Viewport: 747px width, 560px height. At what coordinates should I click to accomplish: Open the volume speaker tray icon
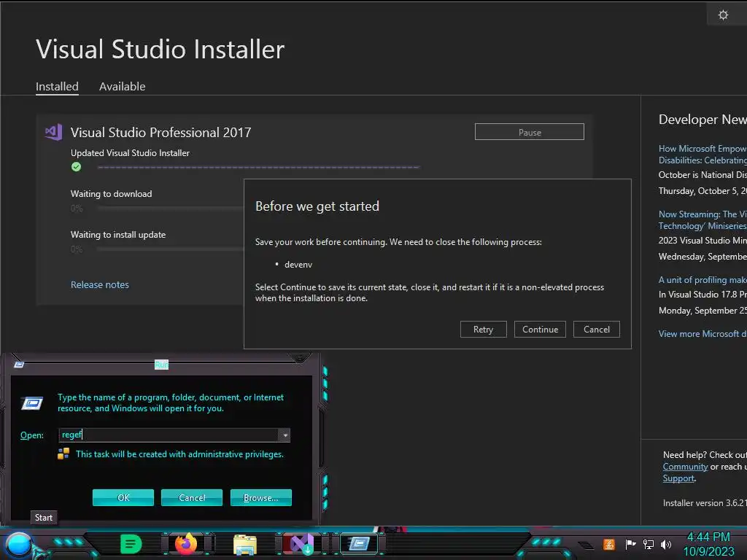[x=666, y=544]
